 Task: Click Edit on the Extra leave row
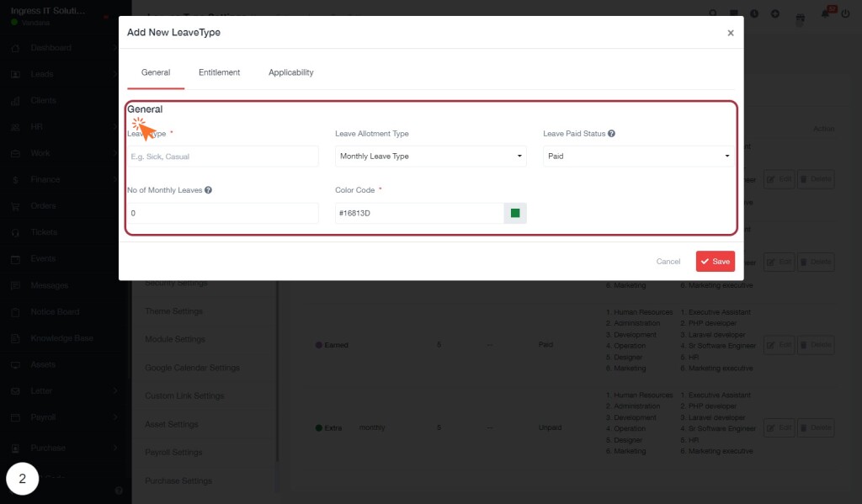coord(779,427)
